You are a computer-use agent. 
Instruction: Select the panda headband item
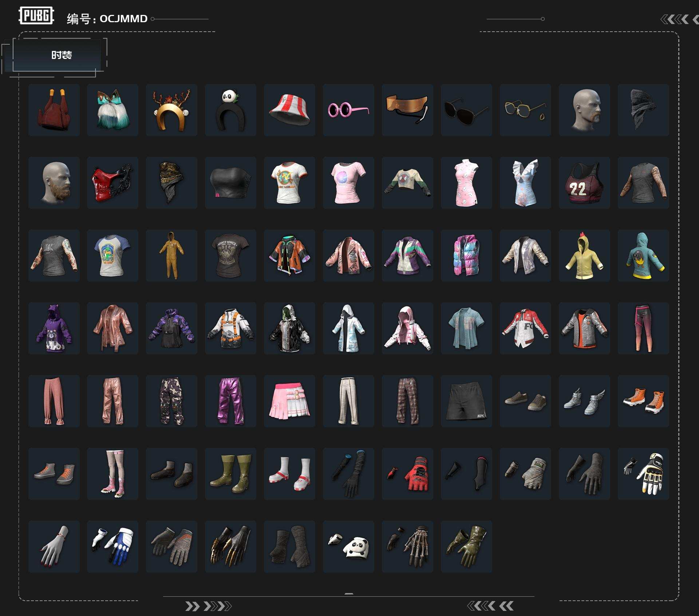[x=231, y=110]
